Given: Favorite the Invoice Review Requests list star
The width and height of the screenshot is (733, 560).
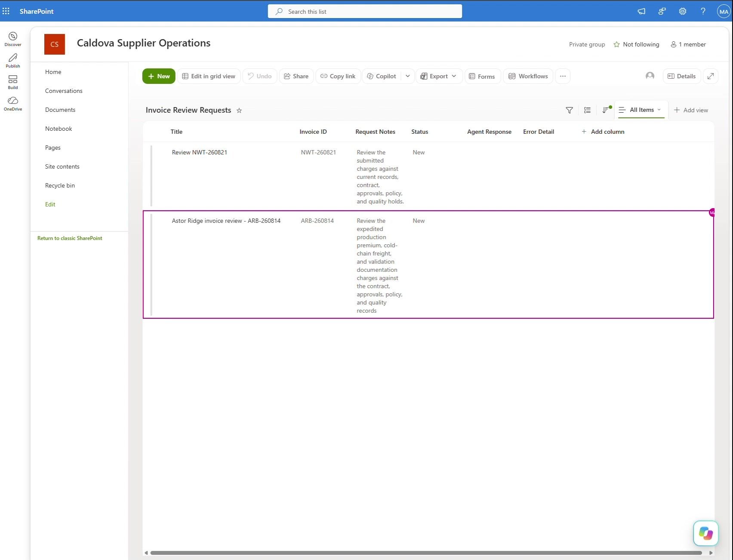Looking at the screenshot, I should click(239, 111).
